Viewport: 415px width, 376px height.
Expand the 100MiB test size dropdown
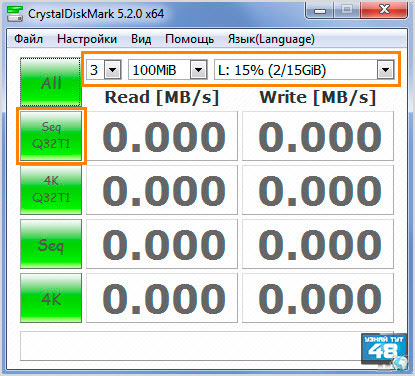pos(168,70)
